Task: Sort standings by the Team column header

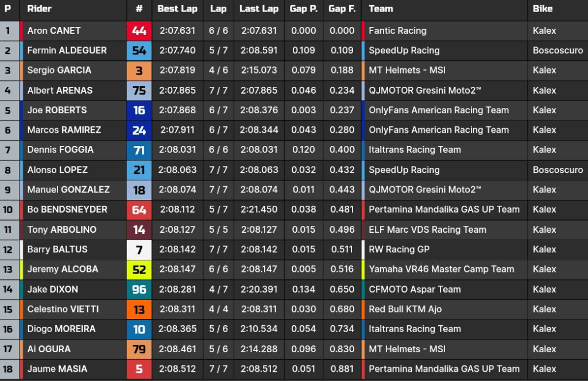Action: pos(382,9)
